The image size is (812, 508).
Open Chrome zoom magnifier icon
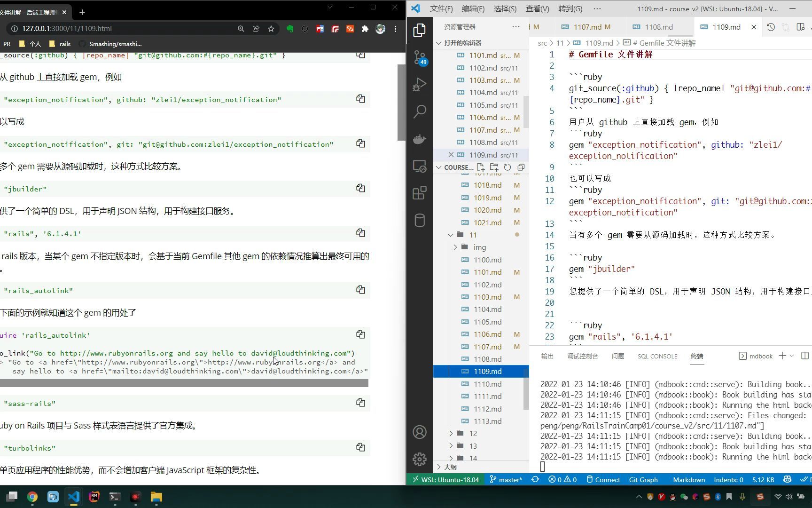click(241, 29)
